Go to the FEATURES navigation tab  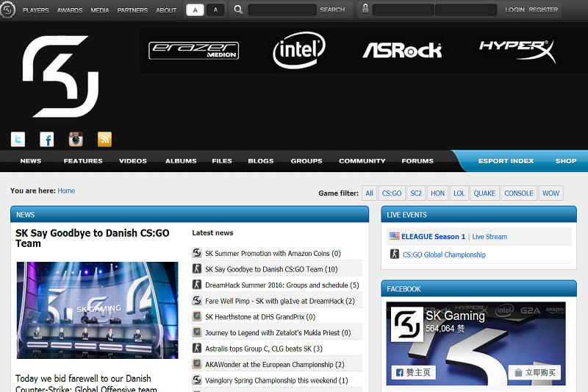[83, 161]
